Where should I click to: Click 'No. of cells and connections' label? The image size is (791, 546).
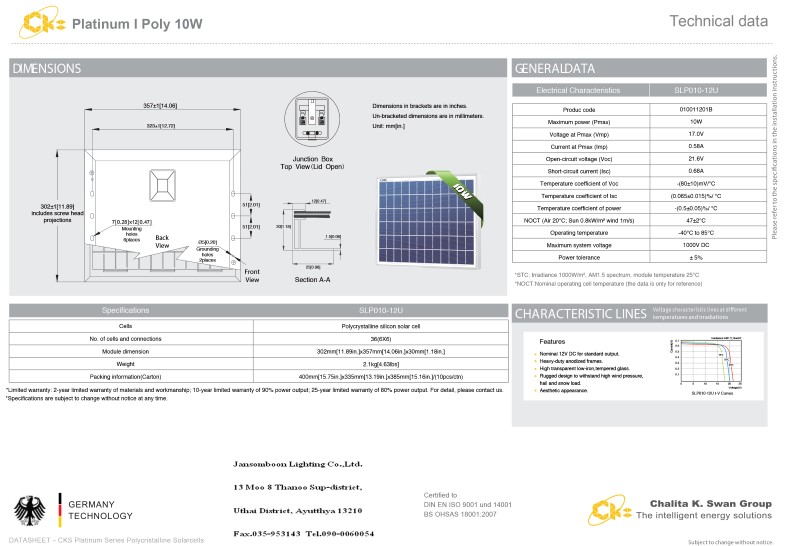125,339
